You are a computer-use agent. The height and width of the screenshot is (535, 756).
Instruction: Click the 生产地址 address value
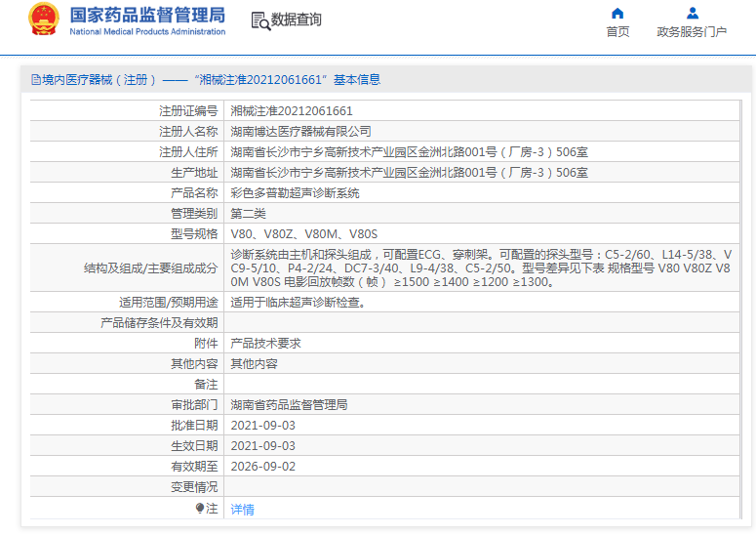pyautogui.click(x=410, y=172)
